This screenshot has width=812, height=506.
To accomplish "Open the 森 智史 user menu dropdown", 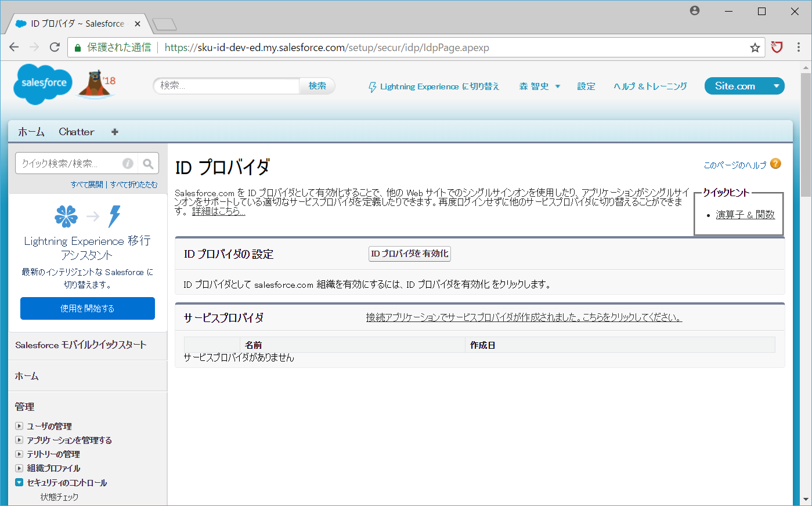I will coord(540,86).
